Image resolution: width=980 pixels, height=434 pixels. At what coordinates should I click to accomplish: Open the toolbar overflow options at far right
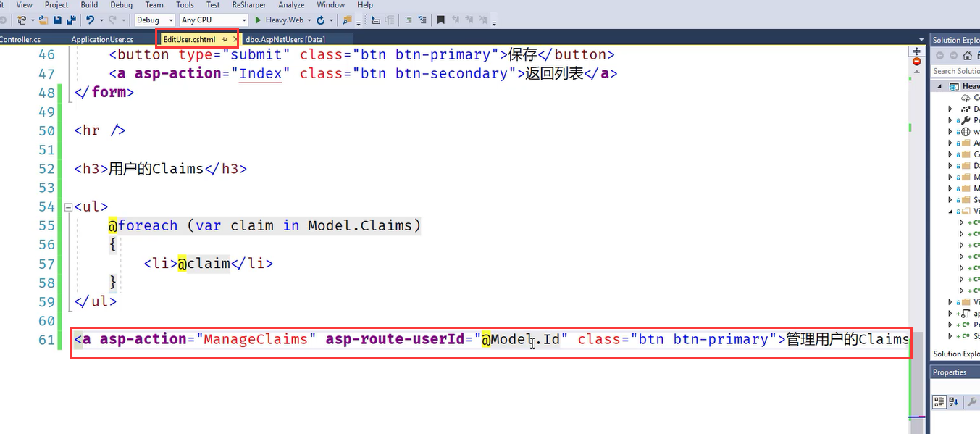(x=494, y=22)
